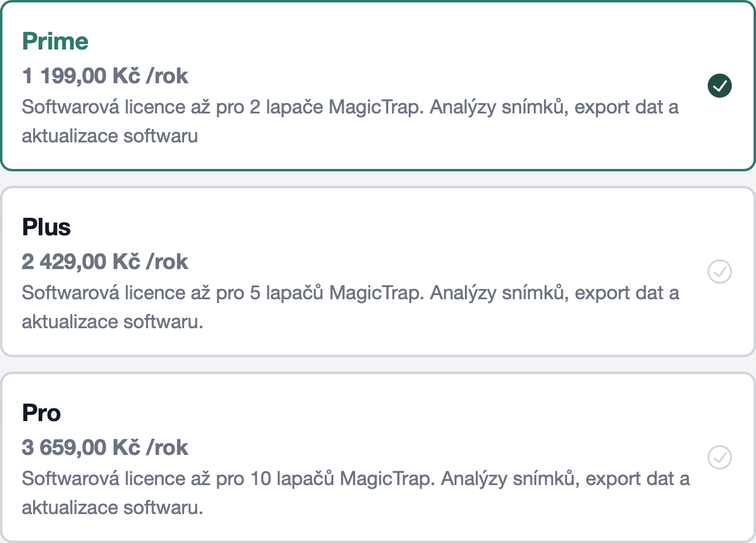Select the Plus plan checkmark circle
Screen dimensions: 756x543
[720, 271]
